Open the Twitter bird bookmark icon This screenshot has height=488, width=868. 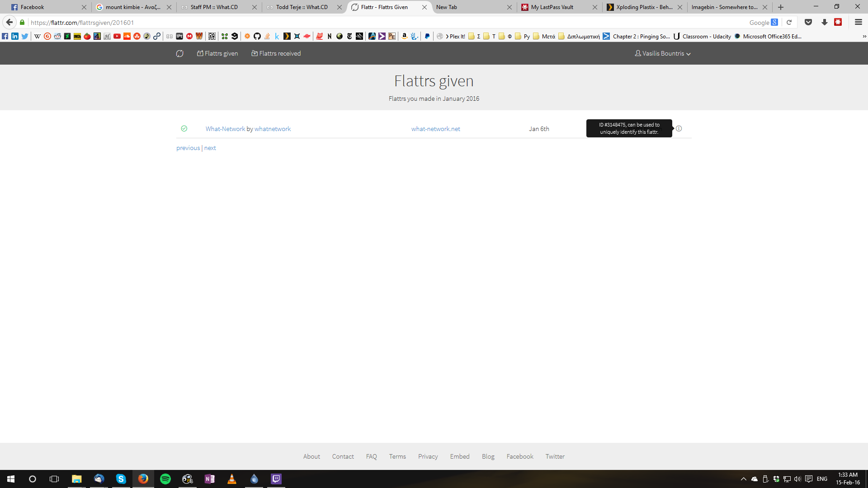tap(25, 36)
